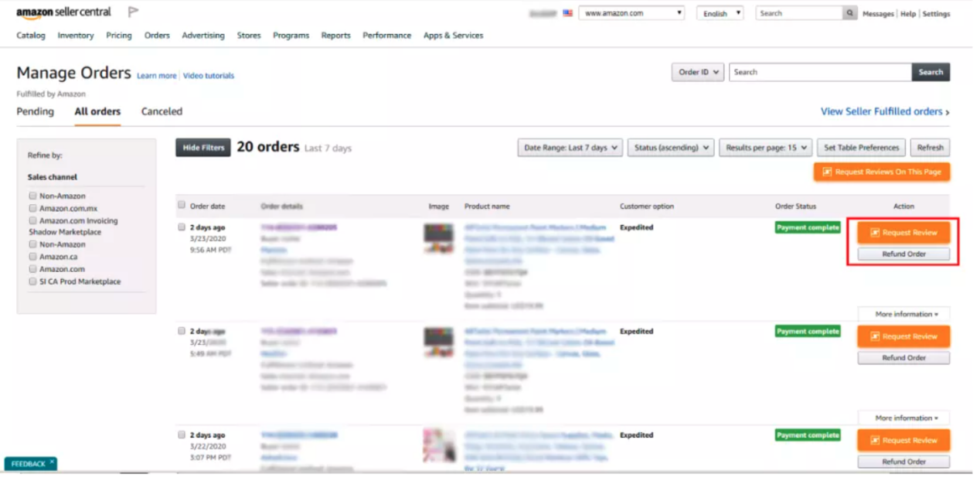Click the Amazon Seller Central logo
This screenshot has width=980, height=484.
(63, 12)
